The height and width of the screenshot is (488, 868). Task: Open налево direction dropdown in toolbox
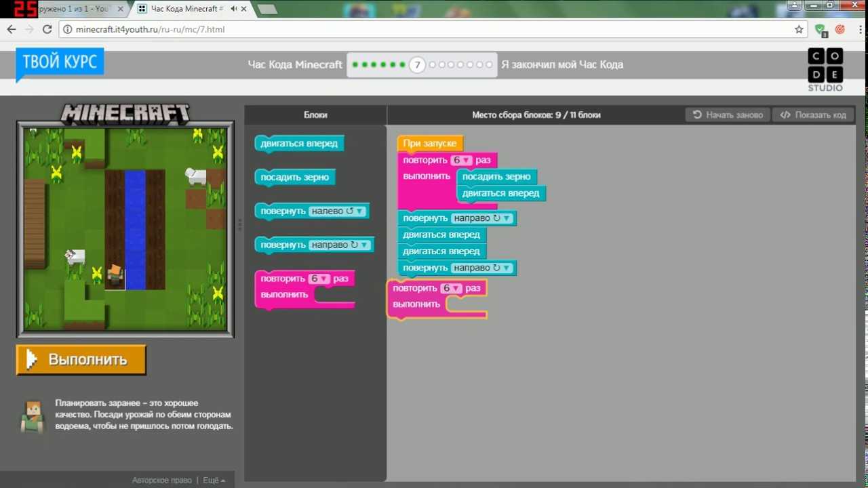pyautogui.click(x=337, y=211)
